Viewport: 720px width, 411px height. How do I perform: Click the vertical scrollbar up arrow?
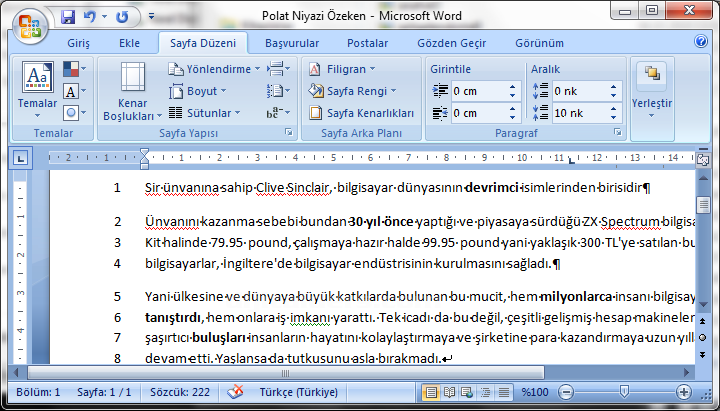[x=703, y=178]
